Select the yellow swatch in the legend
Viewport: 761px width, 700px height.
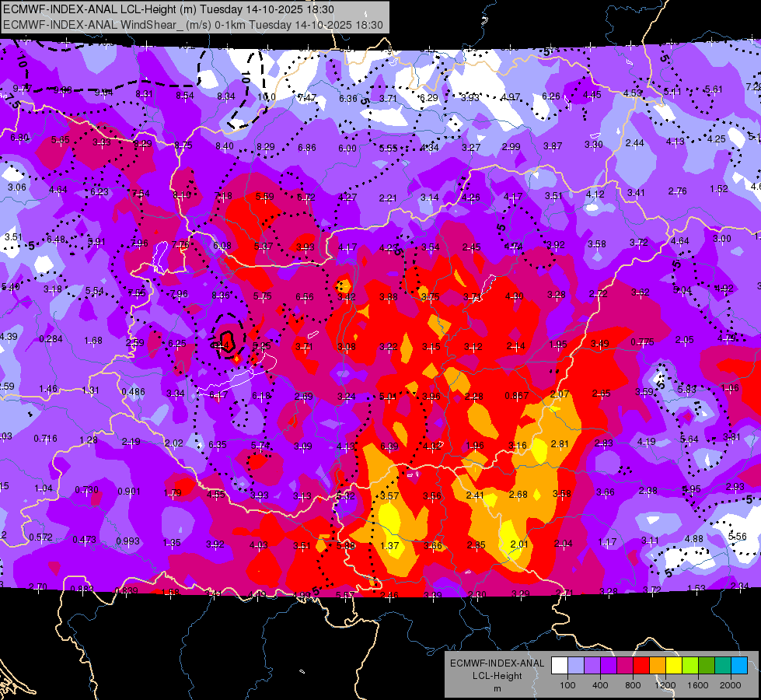coord(674,666)
